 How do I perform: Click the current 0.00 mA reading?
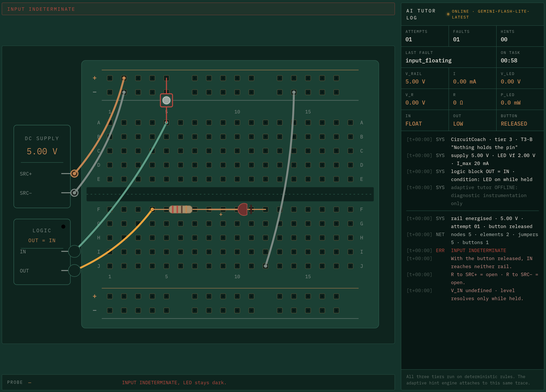pyautogui.click(x=472, y=78)
